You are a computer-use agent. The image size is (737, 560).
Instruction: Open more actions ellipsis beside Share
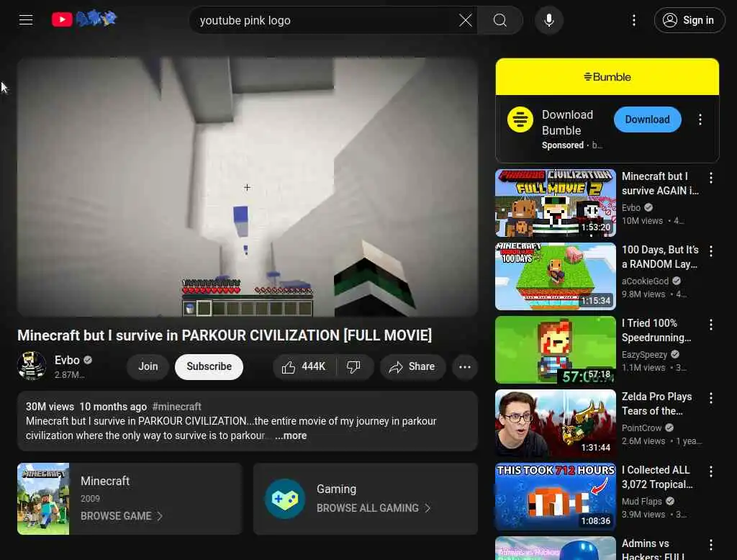[x=464, y=367]
